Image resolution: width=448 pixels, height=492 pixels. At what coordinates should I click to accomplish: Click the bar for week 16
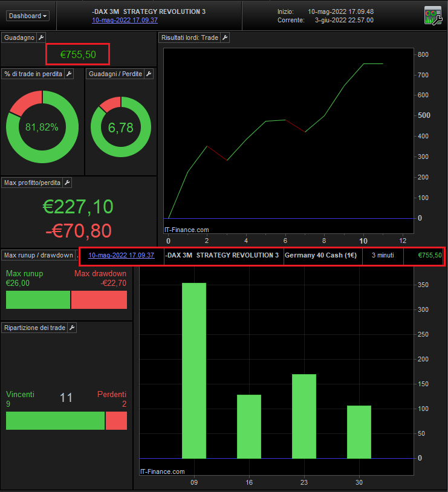[249, 427]
